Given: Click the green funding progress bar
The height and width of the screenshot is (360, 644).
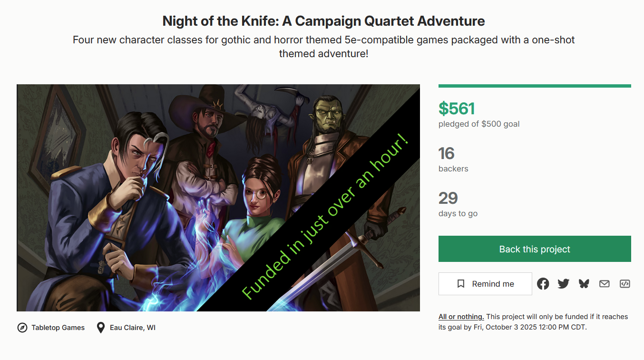Looking at the screenshot, I should coord(535,86).
